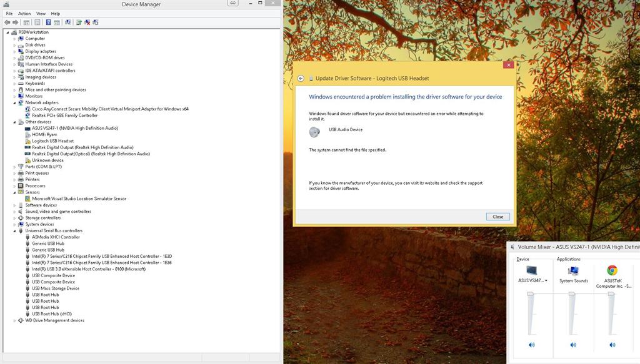The height and width of the screenshot is (364, 640).
Task: Click the Cisco AnyConnect adapter icon
Action: tap(27, 109)
